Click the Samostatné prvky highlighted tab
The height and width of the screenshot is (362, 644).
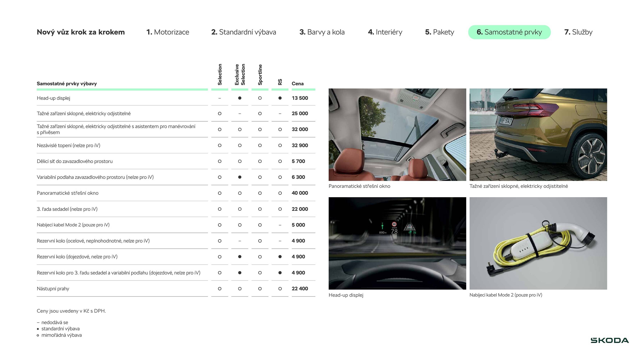(x=509, y=32)
